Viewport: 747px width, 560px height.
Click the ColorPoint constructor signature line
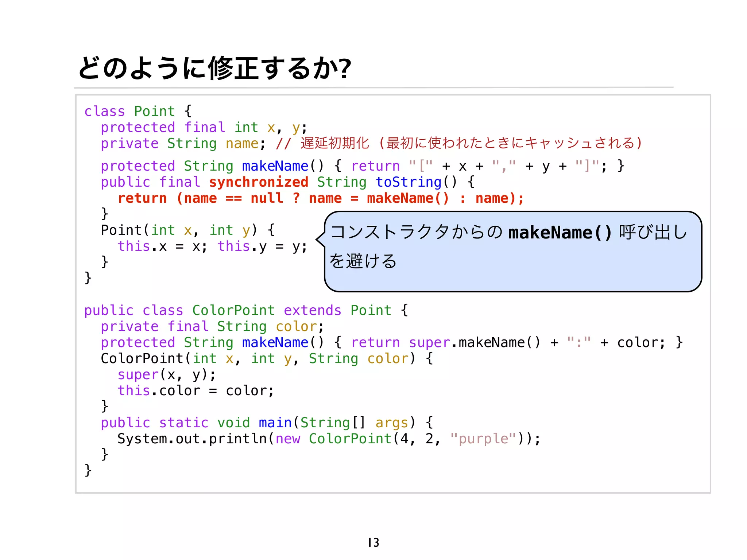[x=267, y=358]
